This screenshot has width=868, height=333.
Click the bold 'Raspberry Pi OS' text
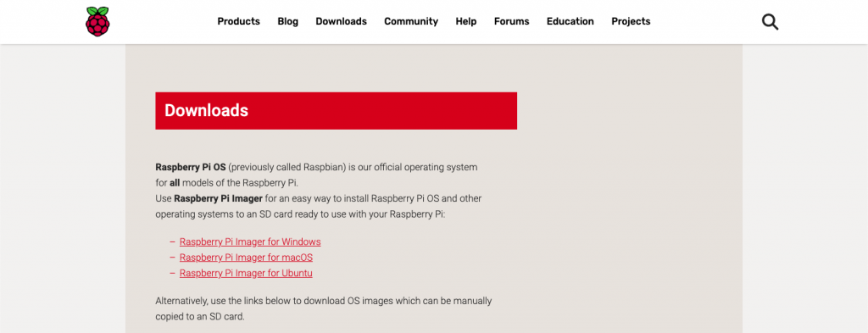[191, 167]
